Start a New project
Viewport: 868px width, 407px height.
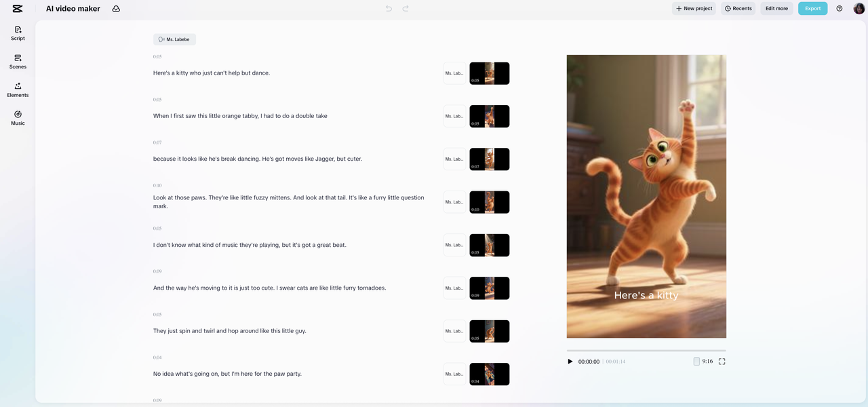pos(693,8)
